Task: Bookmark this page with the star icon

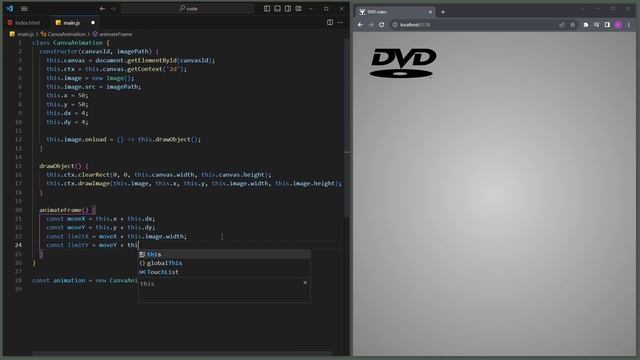Action: pyautogui.click(x=573, y=25)
